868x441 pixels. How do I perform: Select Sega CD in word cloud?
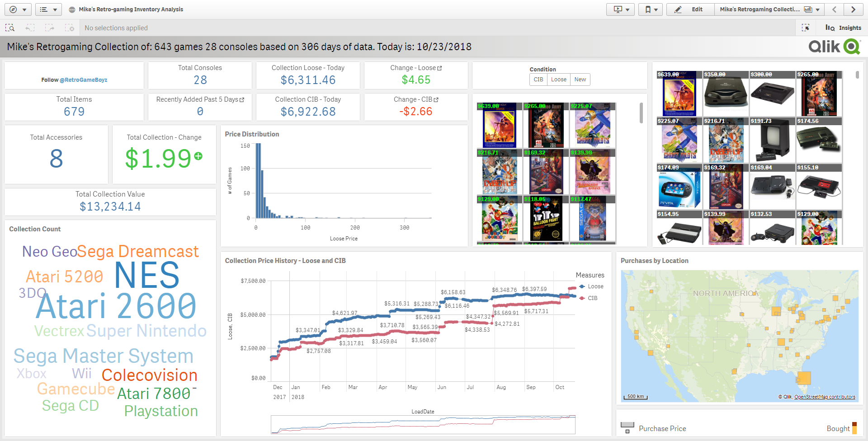70,406
